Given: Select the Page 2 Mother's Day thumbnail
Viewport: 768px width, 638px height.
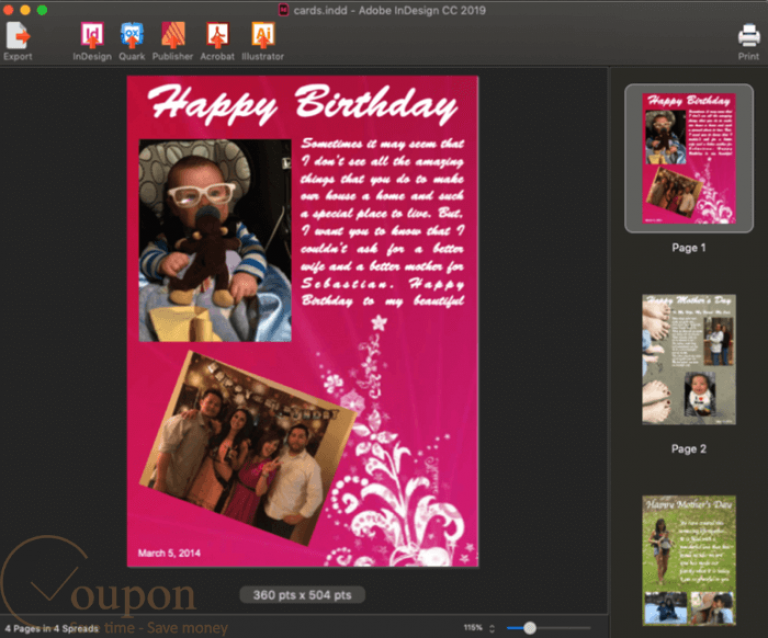Looking at the screenshot, I should (x=689, y=359).
